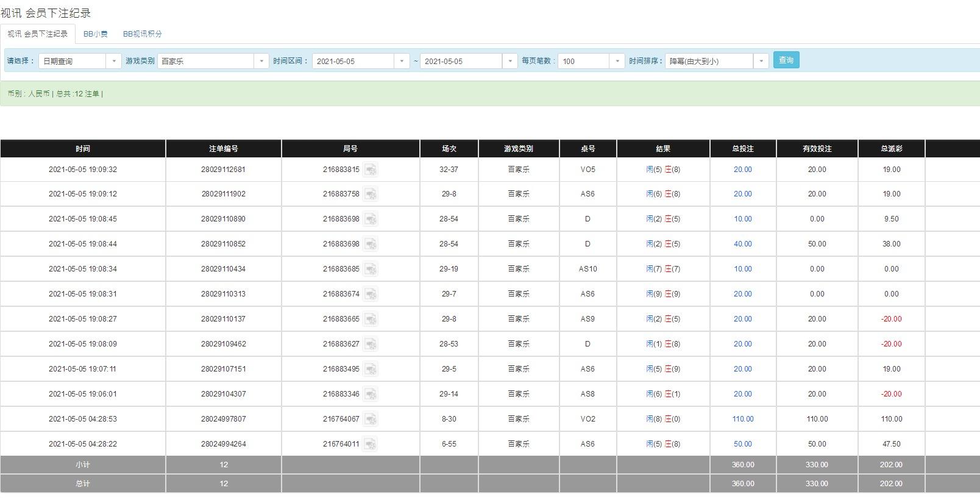Open the detail icon beside round 216883674
The height and width of the screenshot is (499, 980).
(x=371, y=294)
